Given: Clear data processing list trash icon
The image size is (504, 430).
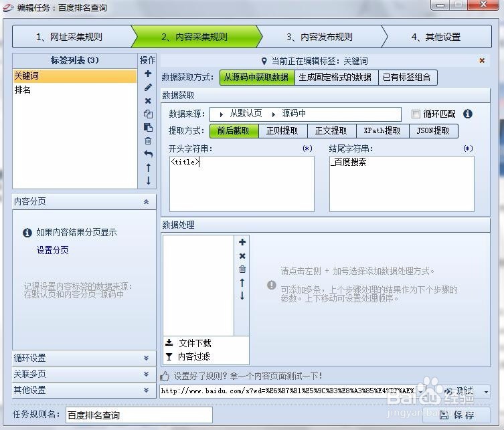Looking at the screenshot, I should 242,269.
